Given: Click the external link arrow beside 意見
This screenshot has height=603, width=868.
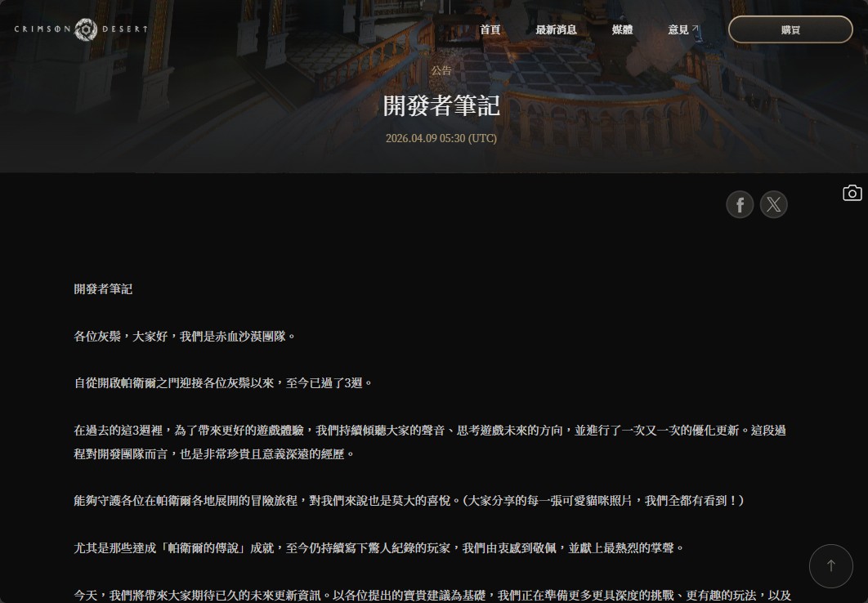Looking at the screenshot, I should point(696,29).
